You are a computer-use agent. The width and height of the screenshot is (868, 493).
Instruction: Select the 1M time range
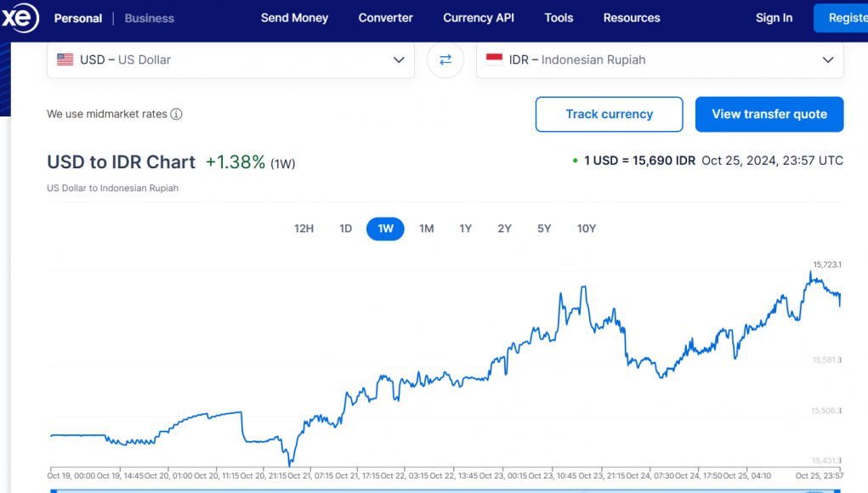pos(426,229)
